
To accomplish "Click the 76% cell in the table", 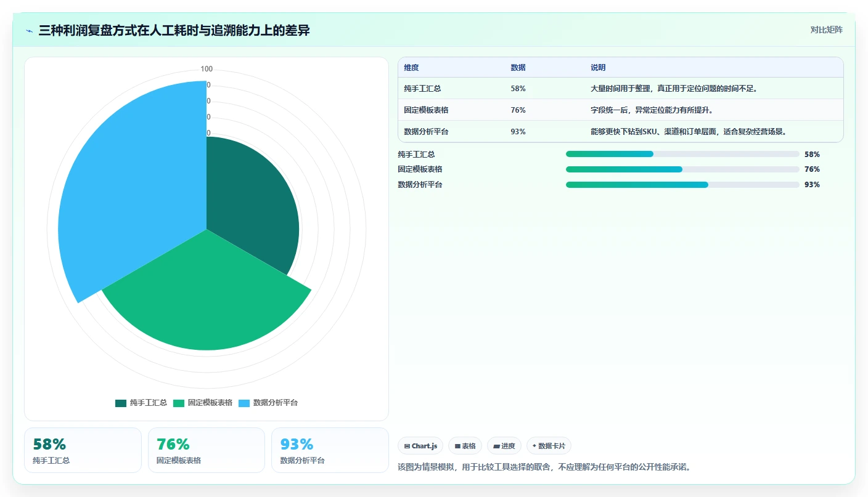I will pyautogui.click(x=518, y=110).
